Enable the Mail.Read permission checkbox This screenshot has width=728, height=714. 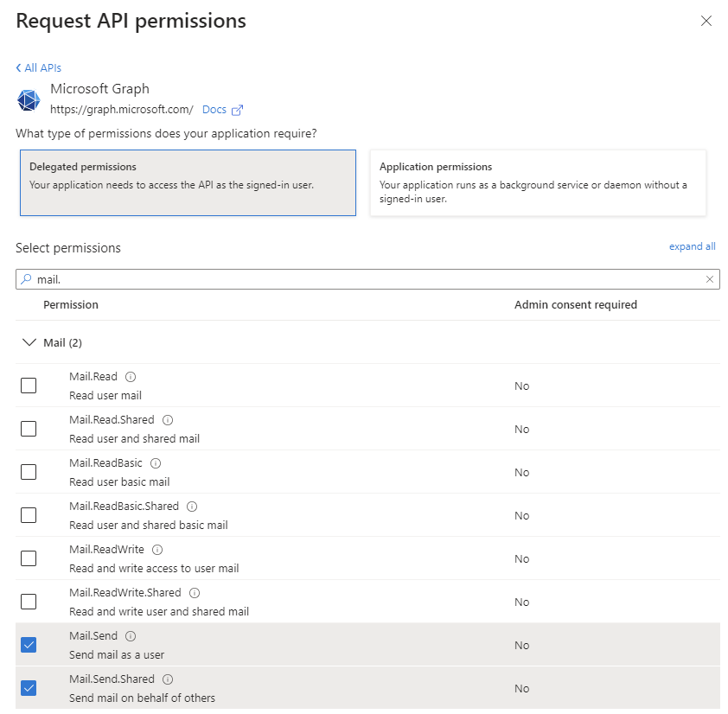[x=29, y=386]
